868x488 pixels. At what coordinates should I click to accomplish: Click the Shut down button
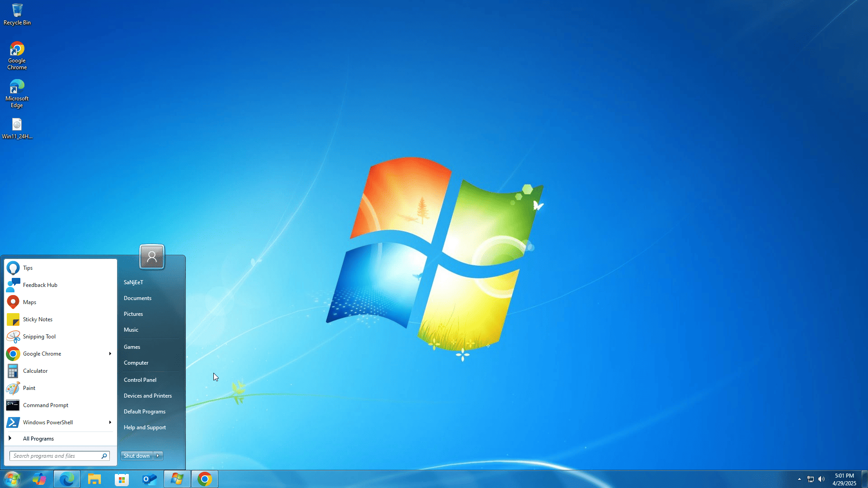136,455
